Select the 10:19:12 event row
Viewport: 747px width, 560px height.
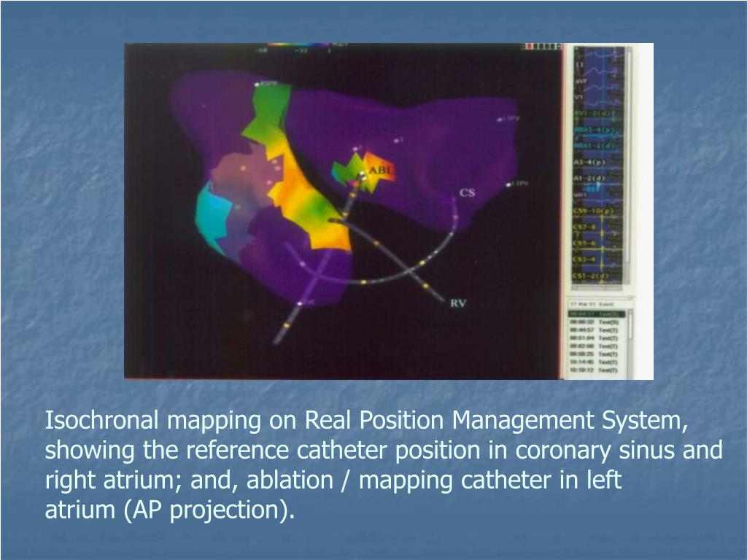point(594,370)
